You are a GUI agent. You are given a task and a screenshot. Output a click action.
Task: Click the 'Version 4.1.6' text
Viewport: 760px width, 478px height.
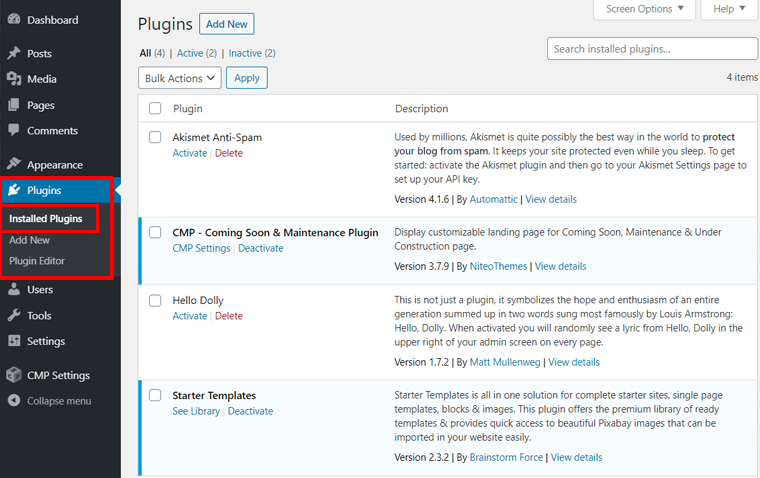(422, 199)
